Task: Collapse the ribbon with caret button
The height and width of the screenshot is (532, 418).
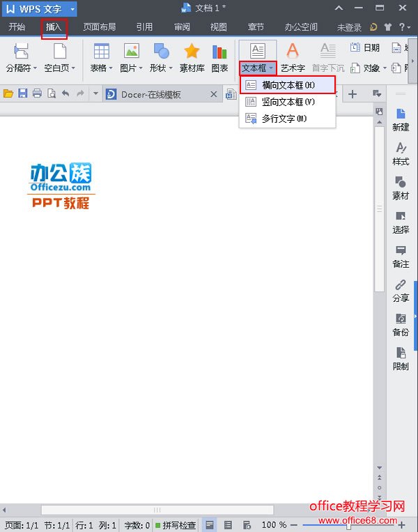Action: point(339,8)
